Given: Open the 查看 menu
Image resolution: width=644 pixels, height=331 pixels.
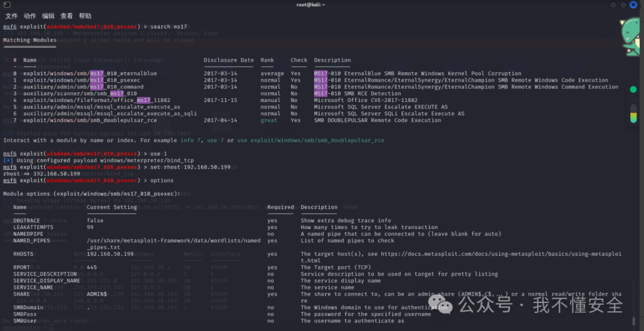Looking at the screenshot, I should point(67,16).
